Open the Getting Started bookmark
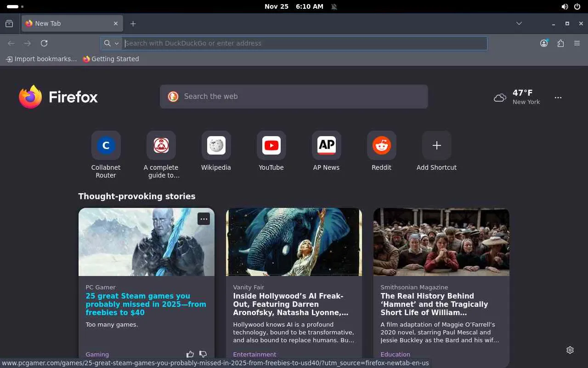588x368 pixels. 111,59
